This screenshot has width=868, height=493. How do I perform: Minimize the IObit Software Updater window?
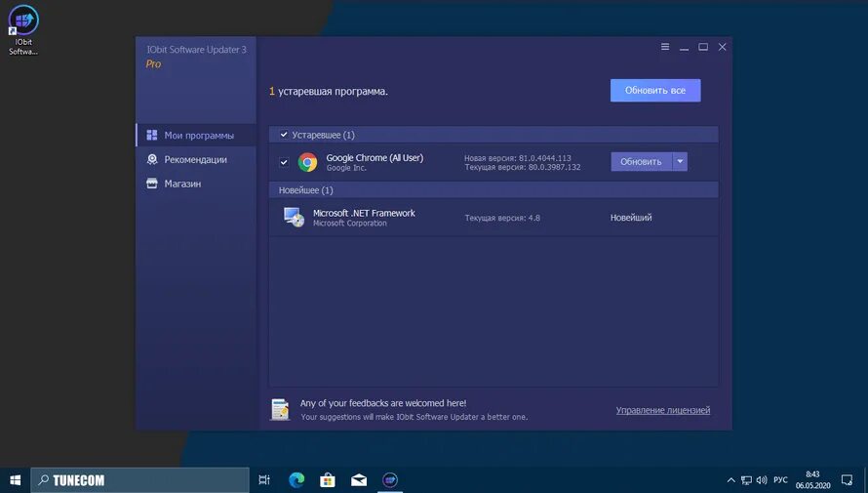(x=685, y=47)
